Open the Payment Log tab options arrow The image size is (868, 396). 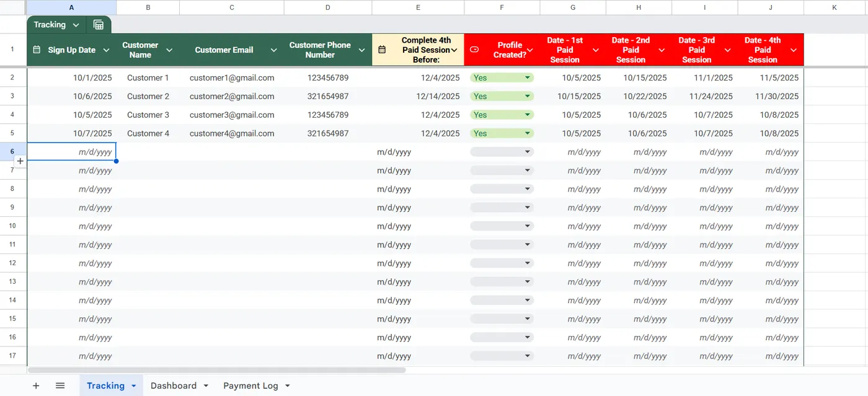click(287, 386)
